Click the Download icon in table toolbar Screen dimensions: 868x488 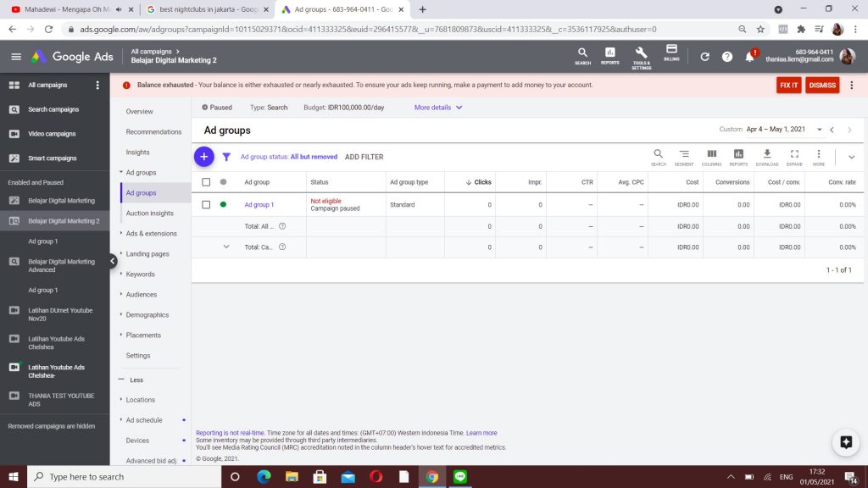(766, 157)
